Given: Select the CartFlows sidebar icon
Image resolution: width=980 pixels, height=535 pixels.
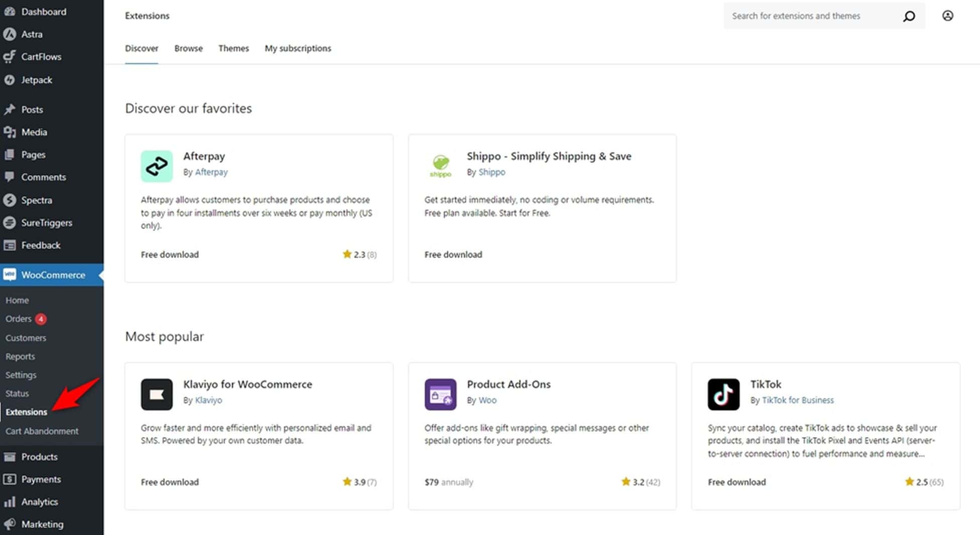Looking at the screenshot, I should (x=10, y=57).
